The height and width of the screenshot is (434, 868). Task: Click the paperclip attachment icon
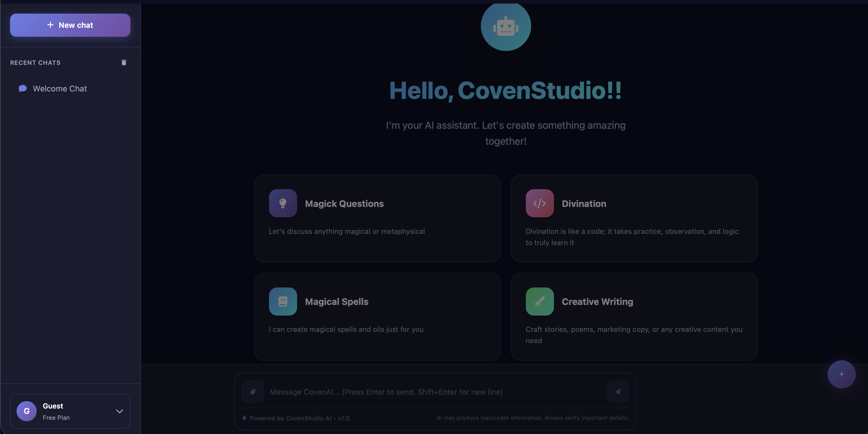click(253, 392)
